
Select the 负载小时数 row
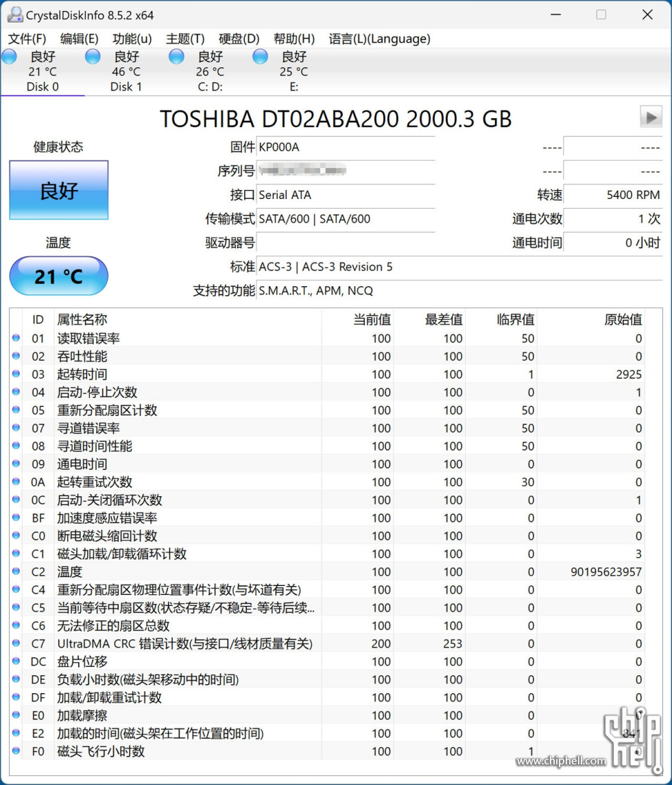[x=328, y=679]
